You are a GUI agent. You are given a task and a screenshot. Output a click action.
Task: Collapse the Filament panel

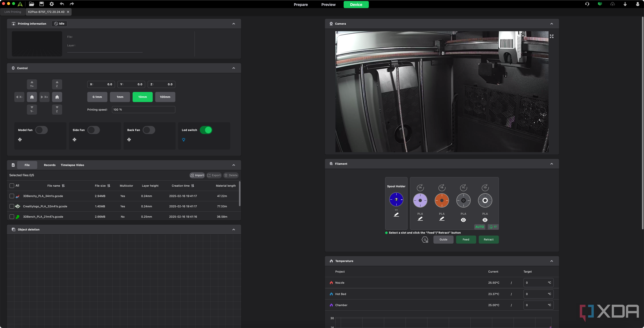(552, 164)
